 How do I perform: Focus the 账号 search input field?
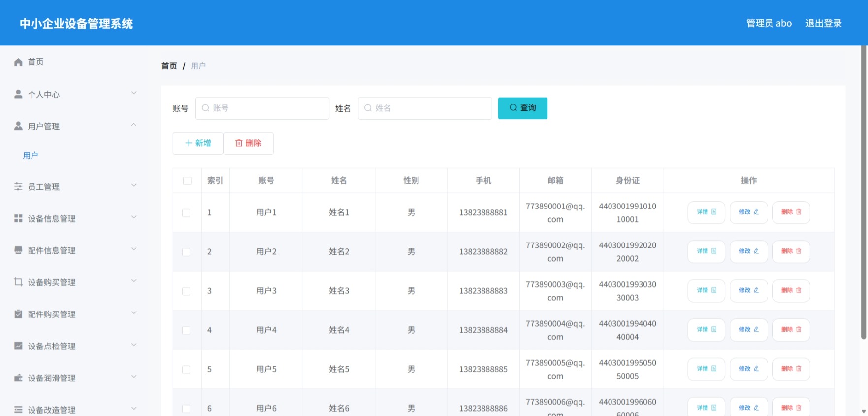pos(262,108)
